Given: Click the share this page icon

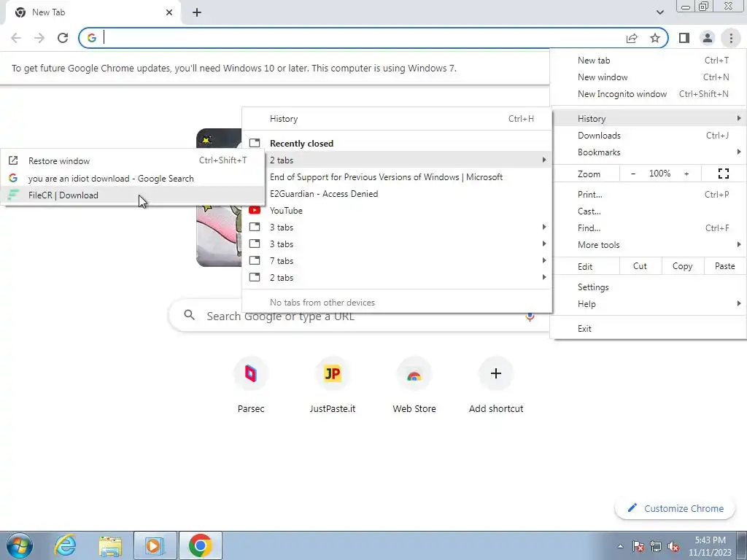Looking at the screenshot, I should coord(632,38).
